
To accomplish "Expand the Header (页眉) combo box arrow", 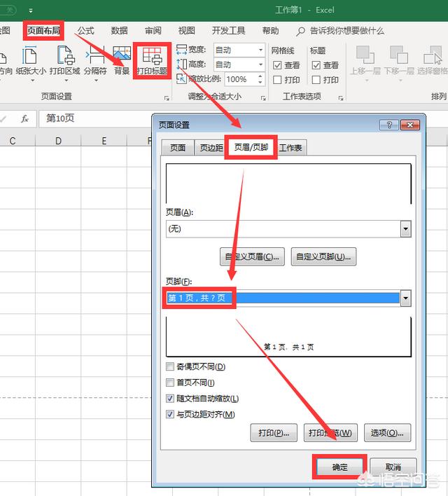I will point(405,228).
